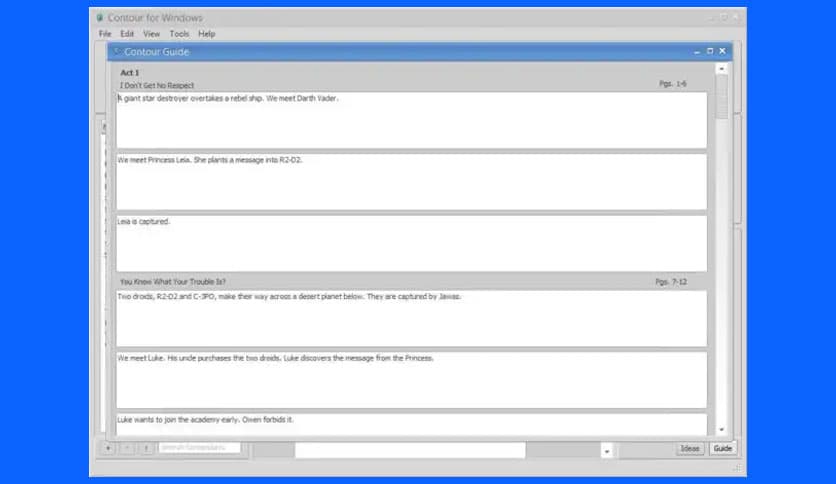Image resolution: width=836 pixels, height=484 pixels.
Task: Close the Contour Guide window
Action: (722, 51)
